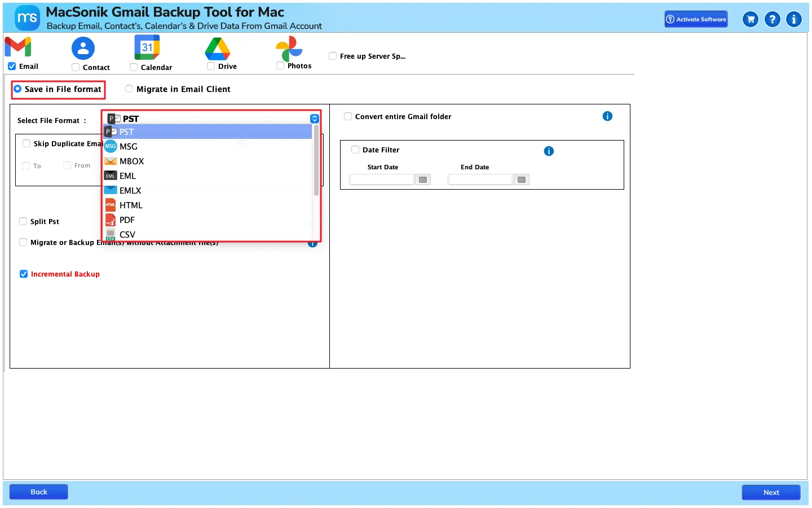Click the Google Calendar icon
The height and width of the screenshot is (508, 812).
147,47
